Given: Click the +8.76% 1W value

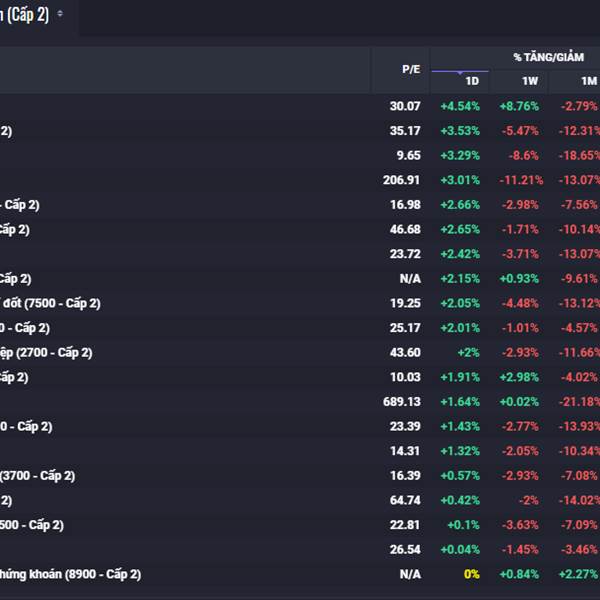Looking at the screenshot, I should 520,106.
